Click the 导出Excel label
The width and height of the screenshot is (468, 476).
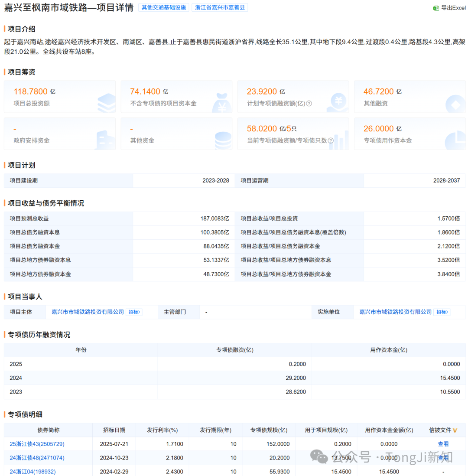click(453, 8)
